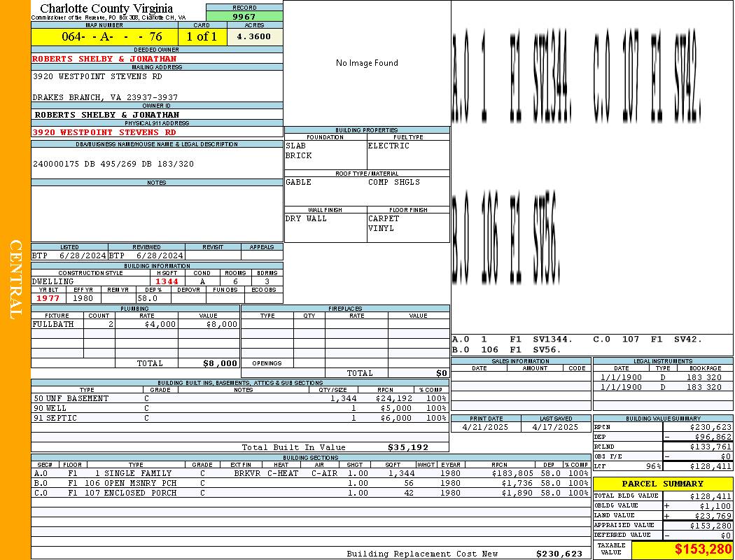
Task: Click DEP % value 58.0 in building information
Action: (148, 298)
